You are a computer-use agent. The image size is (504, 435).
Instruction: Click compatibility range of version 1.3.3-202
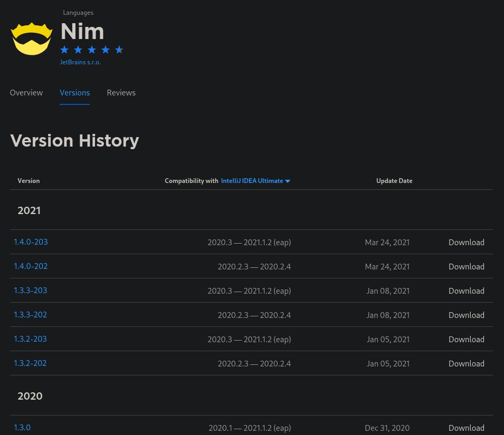tap(254, 315)
